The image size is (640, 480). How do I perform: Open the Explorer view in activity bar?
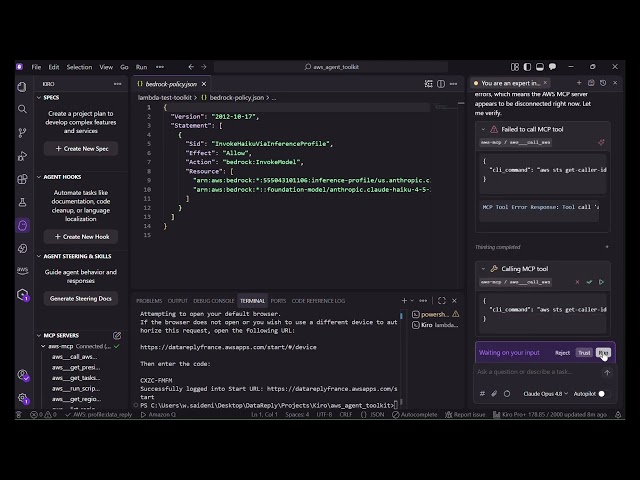pos(22,87)
